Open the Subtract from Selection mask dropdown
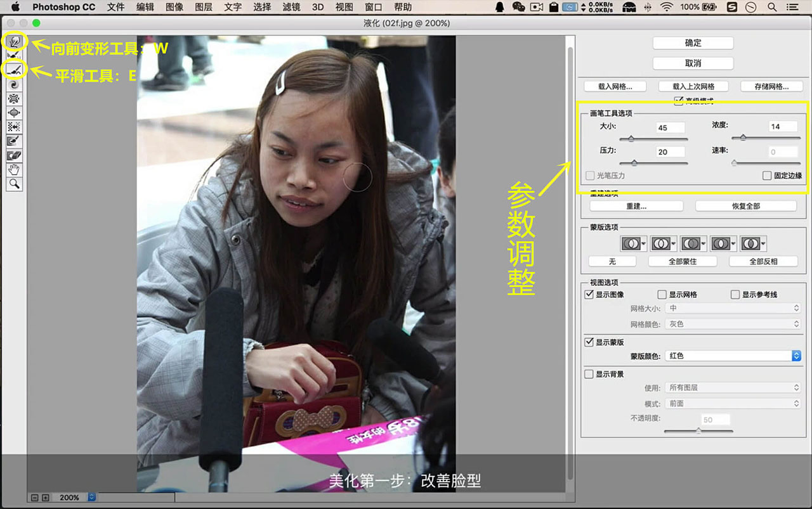This screenshot has height=509, width=812. point(694,243)
